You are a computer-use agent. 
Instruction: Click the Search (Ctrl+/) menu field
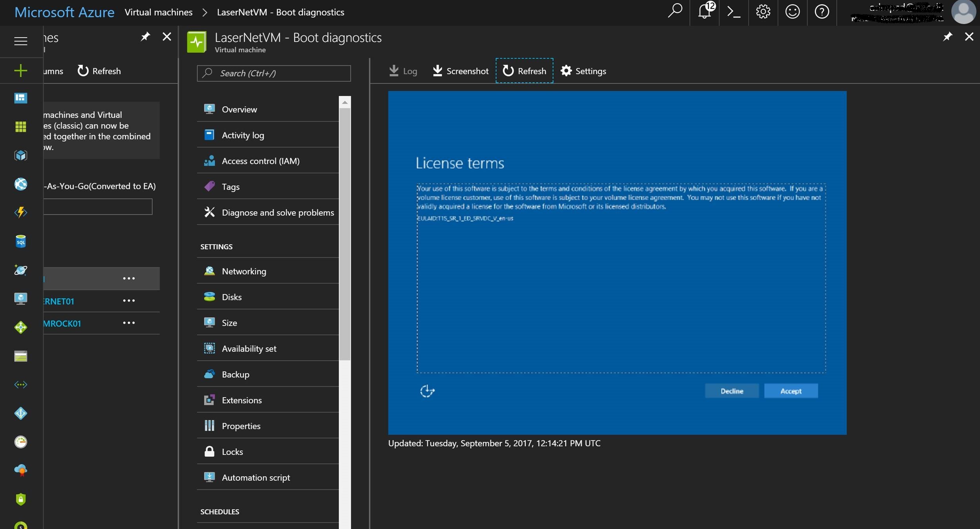click(274, 73)
